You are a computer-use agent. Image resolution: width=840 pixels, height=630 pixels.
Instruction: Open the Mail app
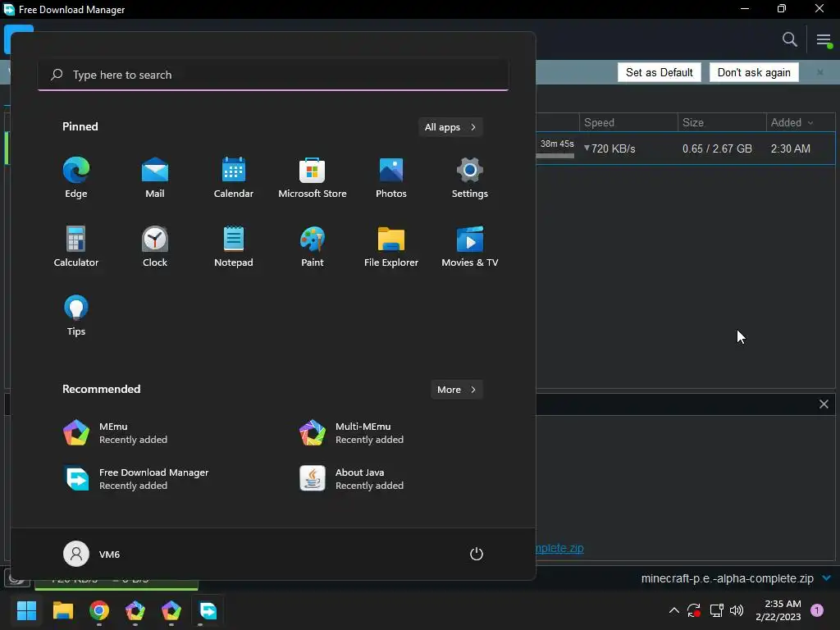tap(155, 178)
